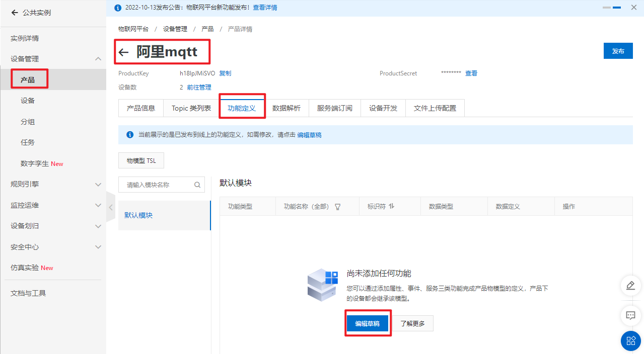Click the module name search input field
The width and height of the screenshot is (644, 354).
pos(156,185)
